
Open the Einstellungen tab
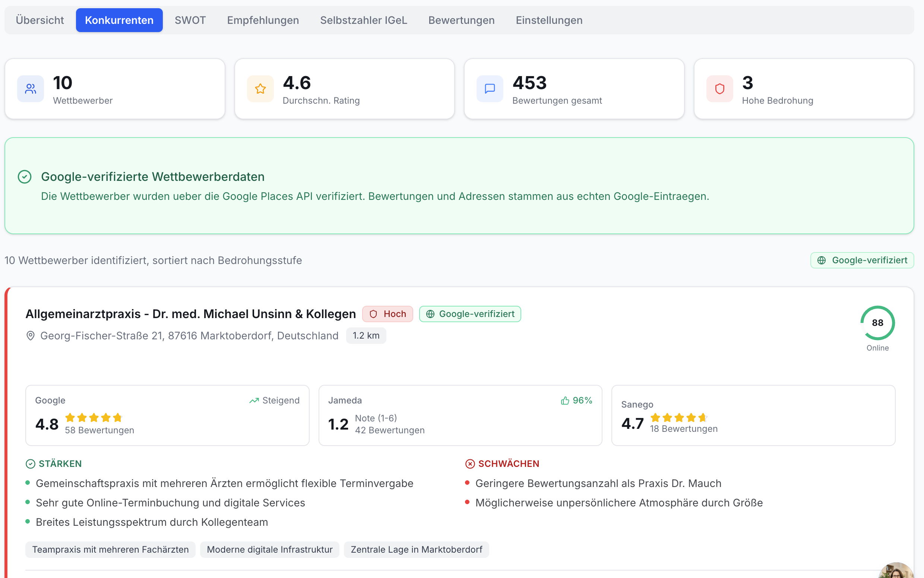point(549,20)
